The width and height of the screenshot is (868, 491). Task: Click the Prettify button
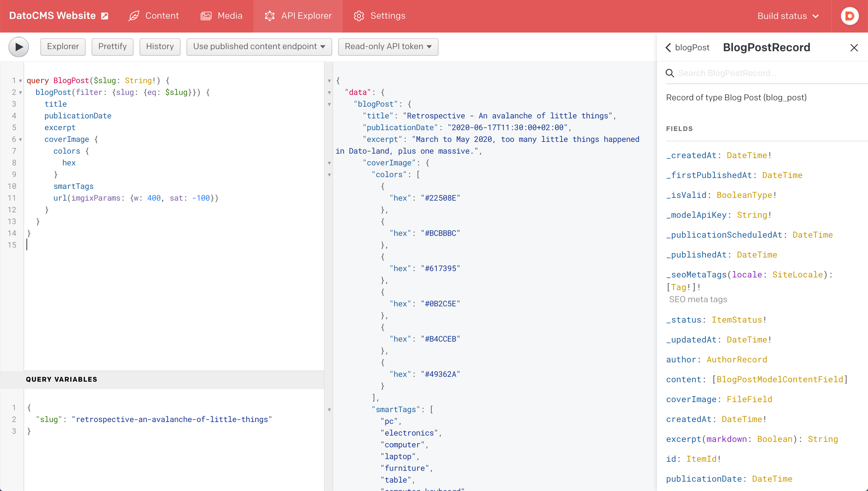pyautogui.click(x=112, y=46)
